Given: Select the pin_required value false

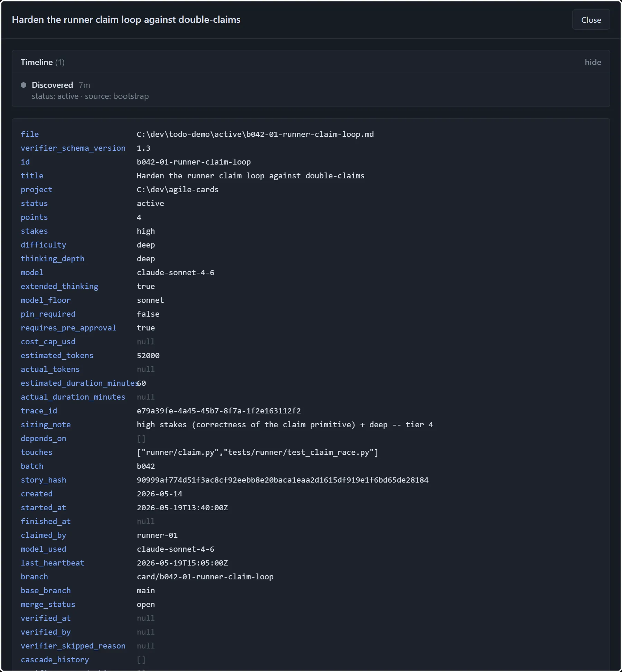Looking at the screenshot, I should [148, 314].
